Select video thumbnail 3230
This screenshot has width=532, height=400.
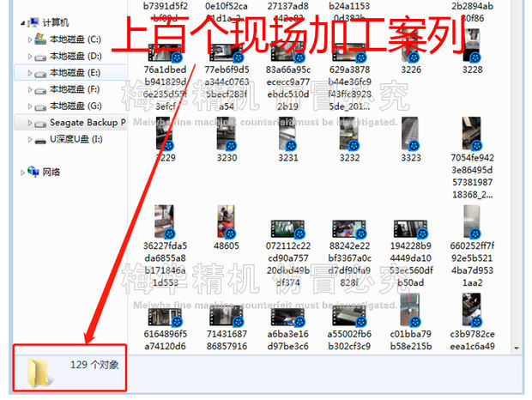(x=227, y=136)
